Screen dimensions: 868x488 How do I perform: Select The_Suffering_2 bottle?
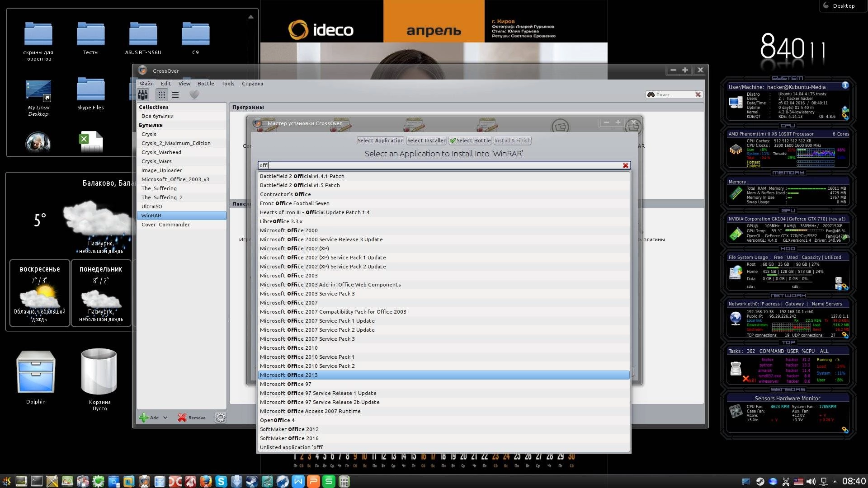182,197
